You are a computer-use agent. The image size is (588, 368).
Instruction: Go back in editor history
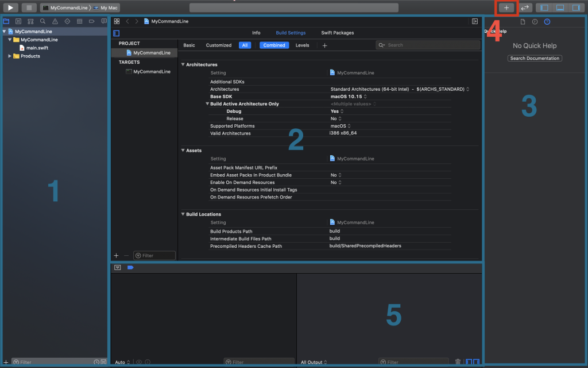pos(127,21)
